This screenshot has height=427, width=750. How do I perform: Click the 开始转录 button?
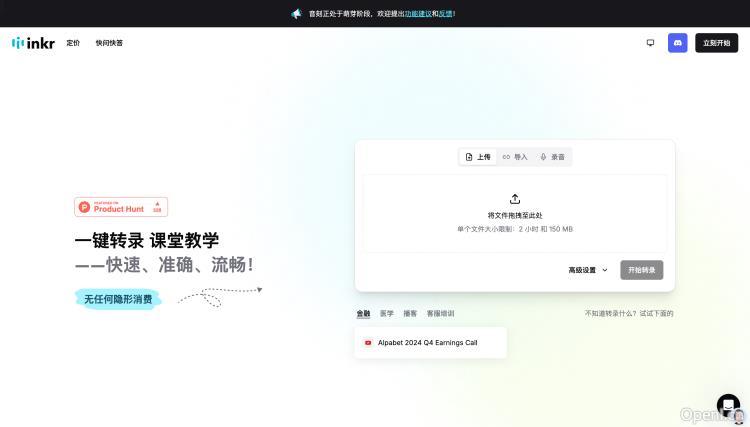coord(641,270)
